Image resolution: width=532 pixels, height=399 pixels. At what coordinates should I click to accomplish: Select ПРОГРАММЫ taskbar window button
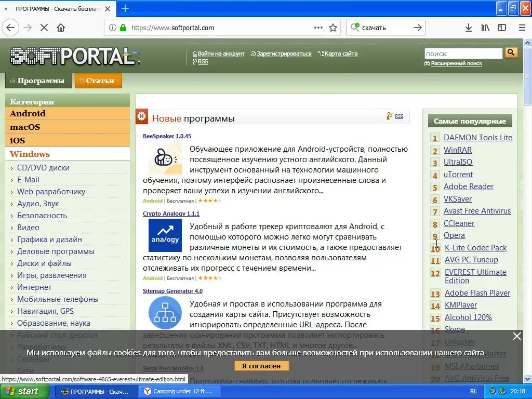96,391
